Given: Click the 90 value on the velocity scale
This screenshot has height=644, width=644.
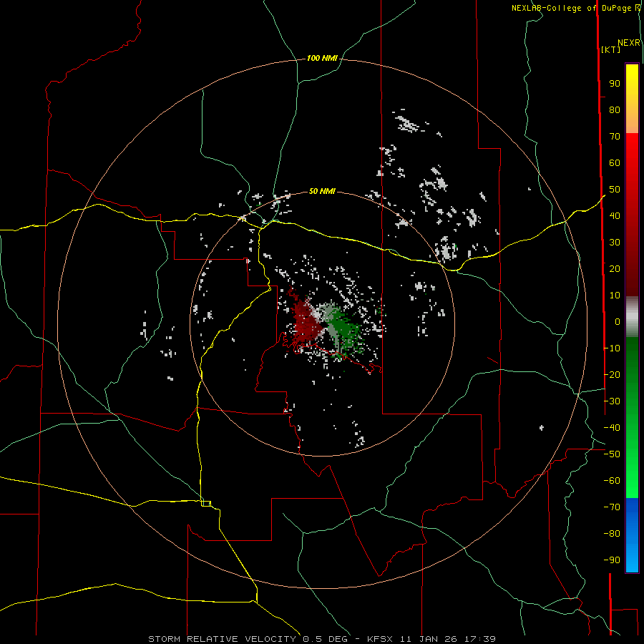Looking at the screenshot, I should coord(615,84).
